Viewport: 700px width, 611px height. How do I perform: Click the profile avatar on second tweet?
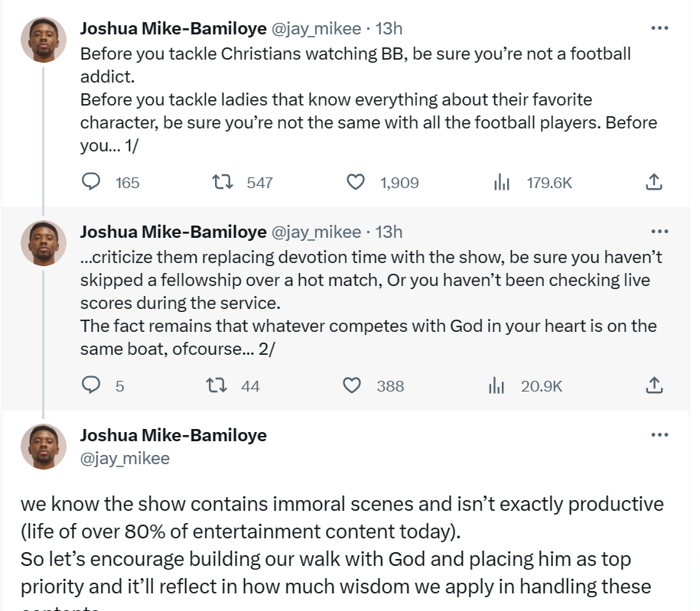click(43, 243)
